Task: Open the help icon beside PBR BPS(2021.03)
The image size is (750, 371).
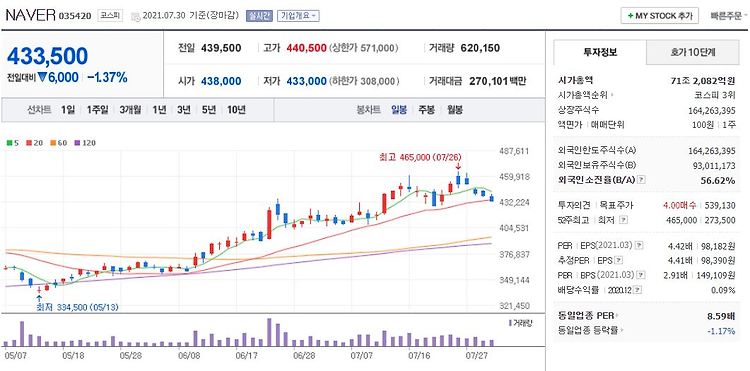Action: point(640,275)
